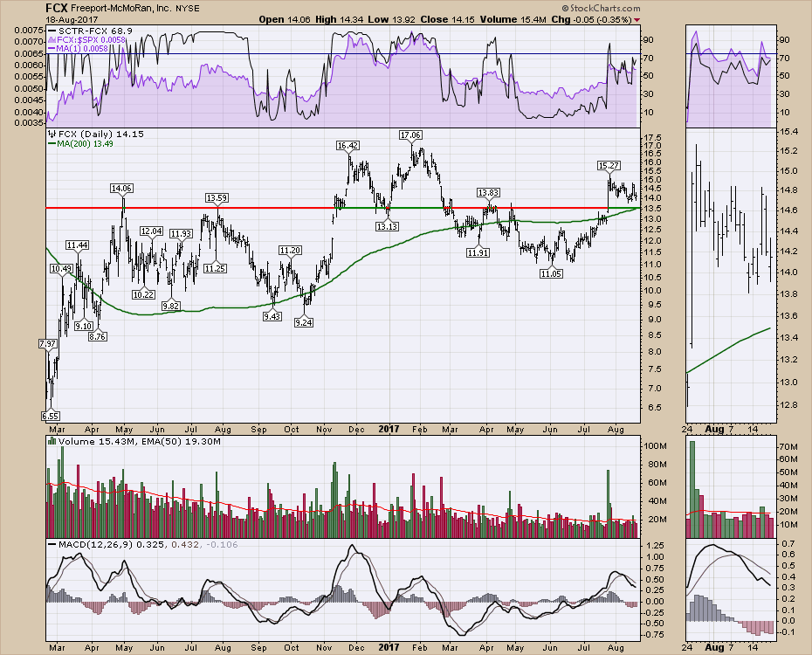The height and width of the screenshot is (655, 812).
Task: Click the 1.25 MACD axis label
Action: 655,546
